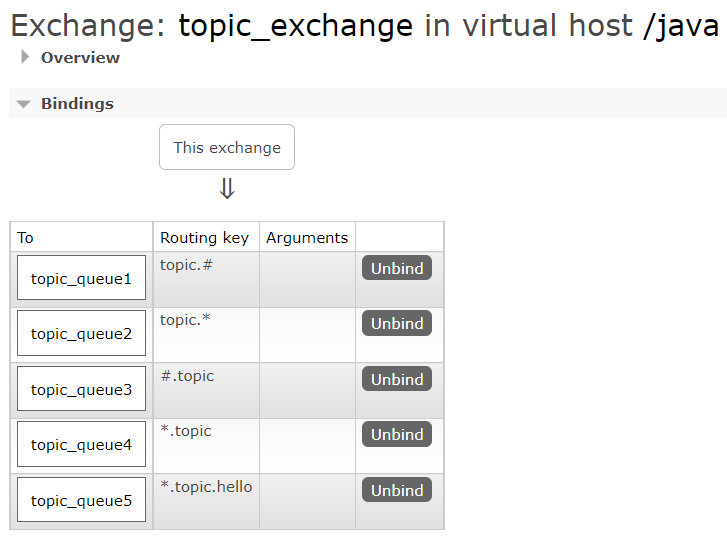Click the Overview section heading
This screenshot has width=727, height=548.
[80, 57]
